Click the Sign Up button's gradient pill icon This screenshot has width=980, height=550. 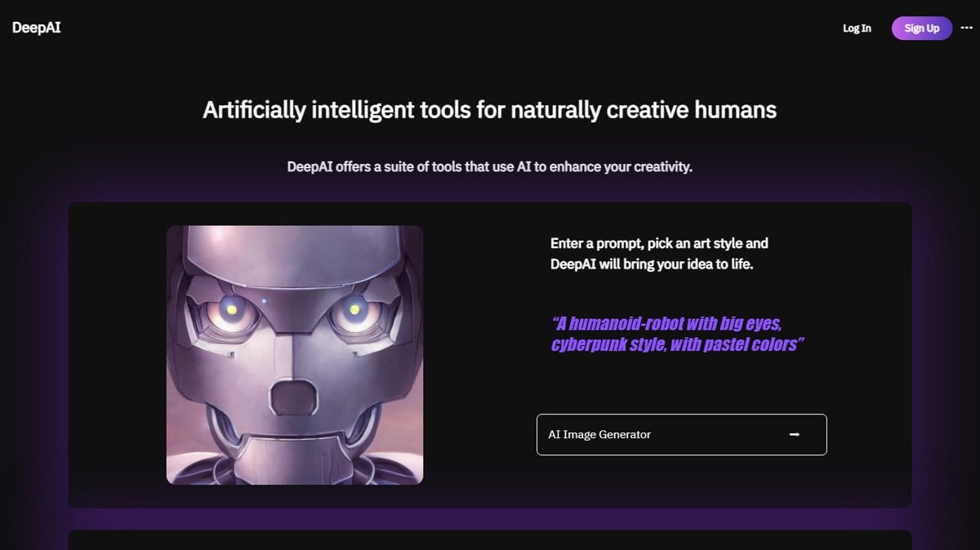pyautogui.click(x=921, y=28)
